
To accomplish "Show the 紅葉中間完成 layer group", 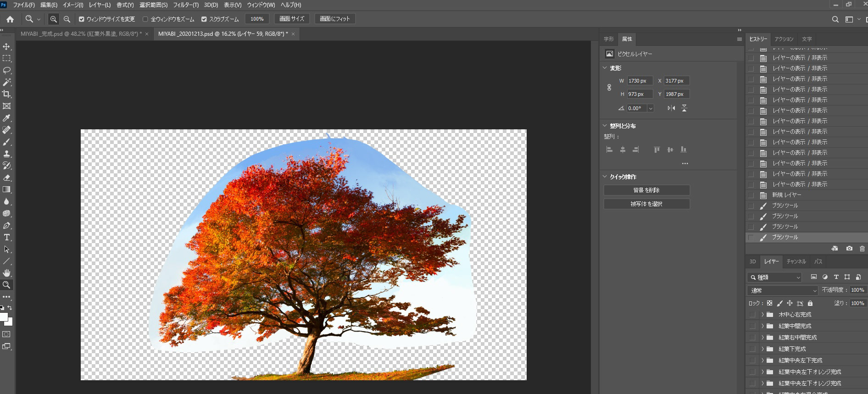I will [752, 326].
